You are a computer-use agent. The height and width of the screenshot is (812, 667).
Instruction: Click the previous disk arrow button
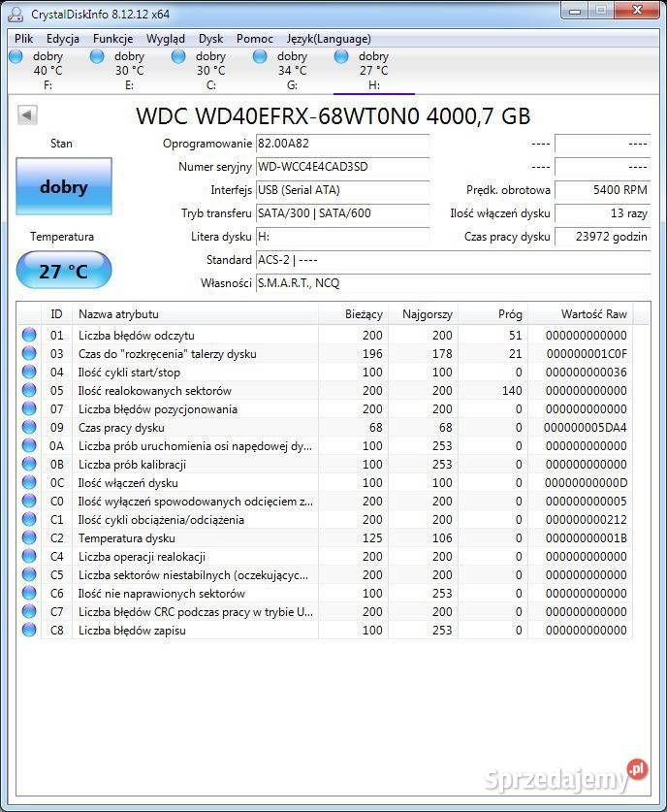(27, 115)
